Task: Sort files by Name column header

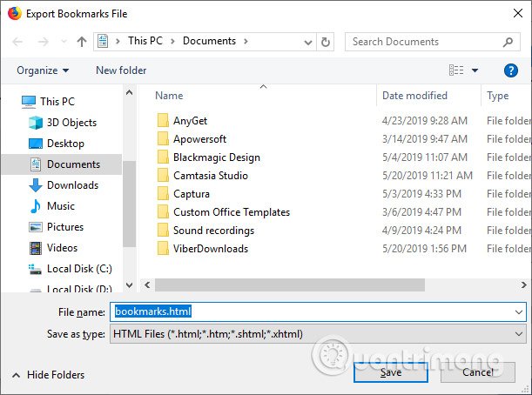Action: coord(169,96)
